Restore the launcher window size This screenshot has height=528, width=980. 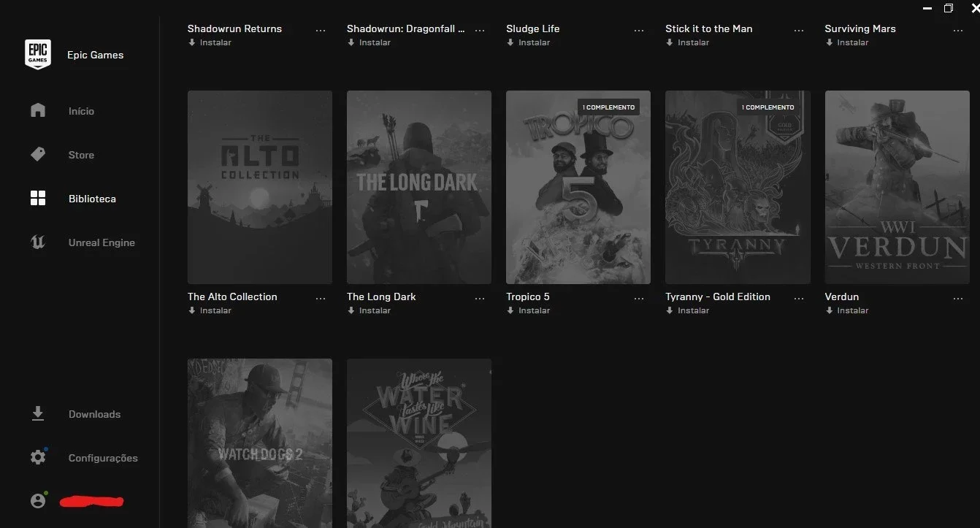tap(948, 8)
